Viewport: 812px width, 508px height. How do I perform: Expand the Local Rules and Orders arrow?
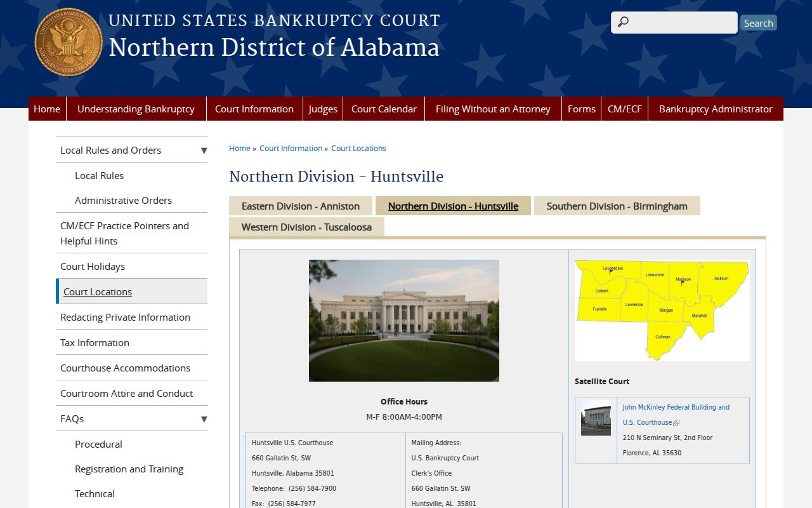coord(204,150)
